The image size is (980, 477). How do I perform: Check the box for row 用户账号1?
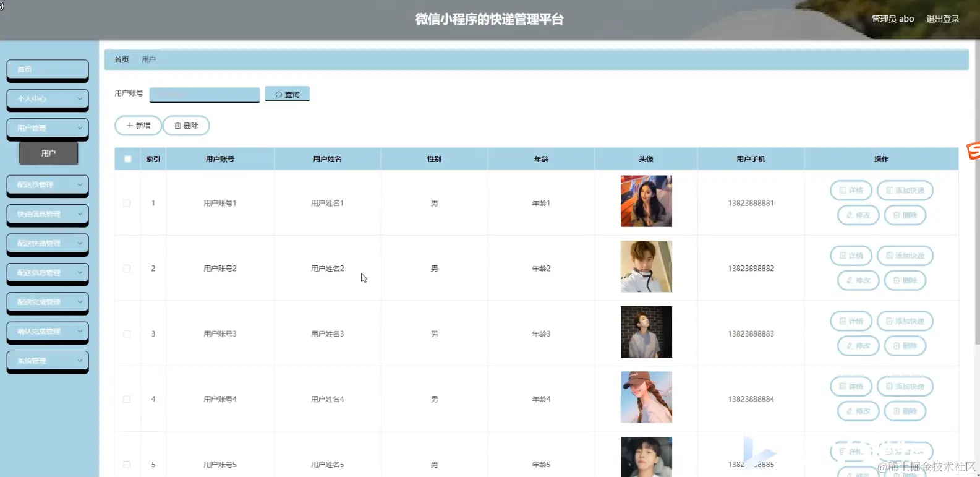[x=127, y=203]
